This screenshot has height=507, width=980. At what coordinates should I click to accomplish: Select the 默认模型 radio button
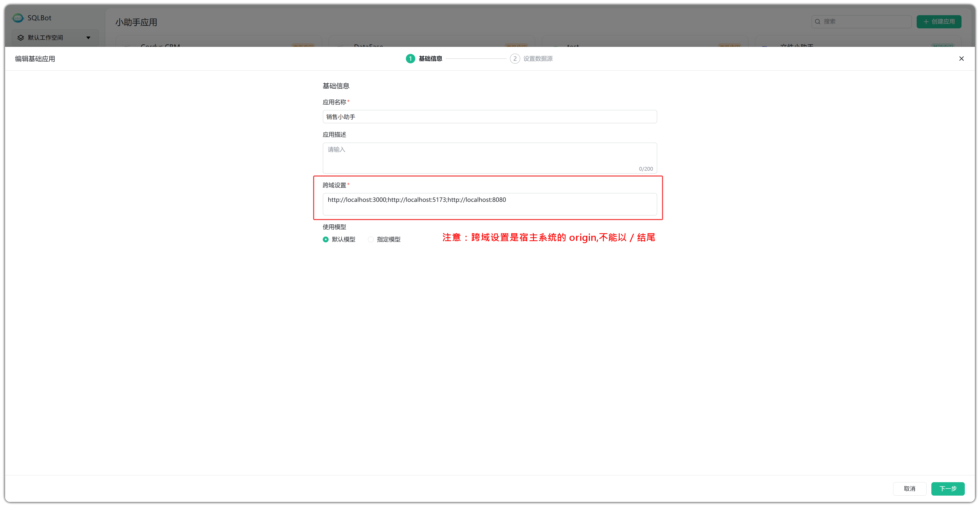click(326, 239)
